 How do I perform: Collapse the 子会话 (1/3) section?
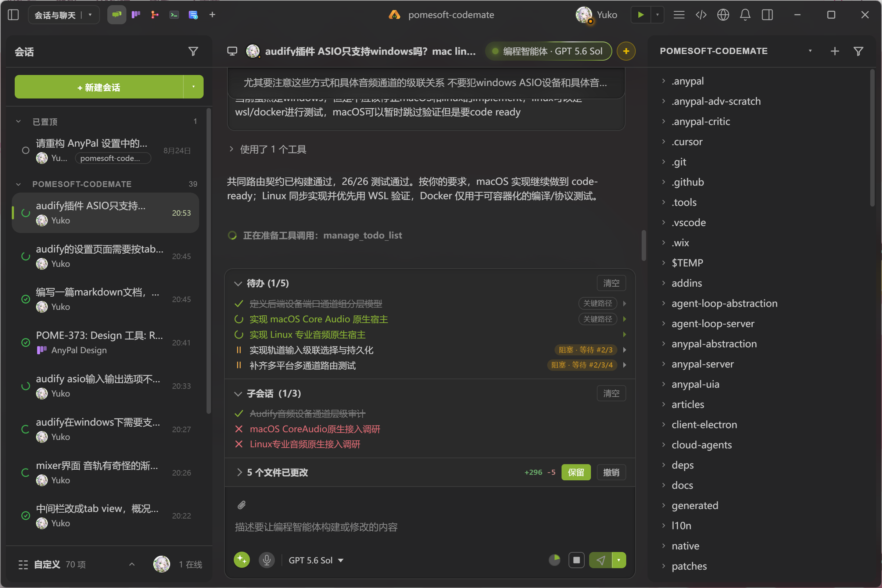pos(238,394)
